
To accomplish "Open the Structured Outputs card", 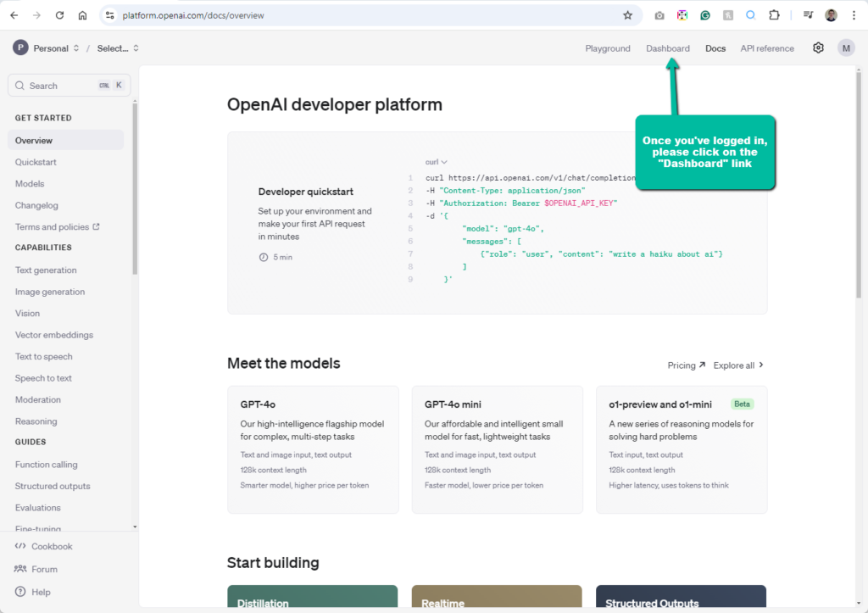I will coord(681,596).
